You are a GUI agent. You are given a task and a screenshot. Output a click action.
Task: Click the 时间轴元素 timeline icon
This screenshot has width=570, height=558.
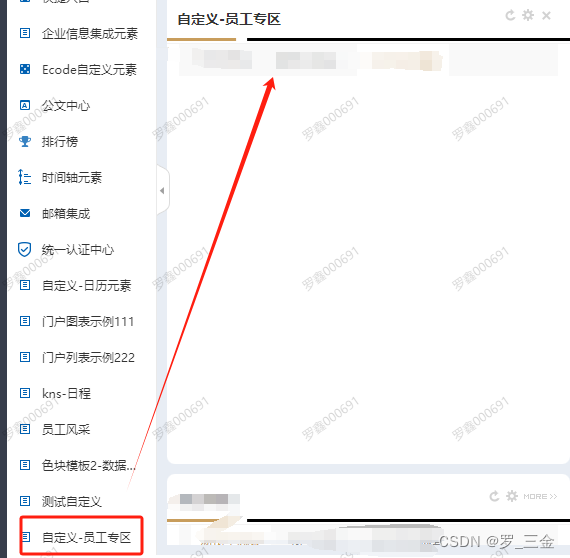point(24,177)
